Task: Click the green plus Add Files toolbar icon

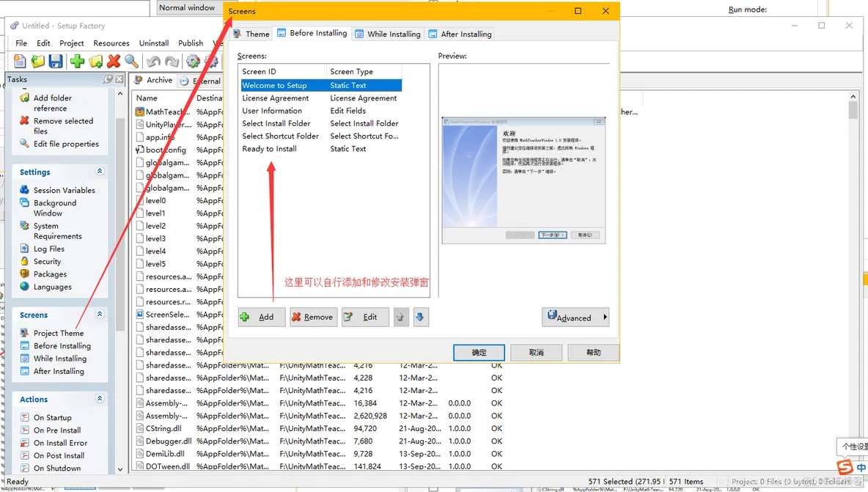Action: click(x=77, y=61)
